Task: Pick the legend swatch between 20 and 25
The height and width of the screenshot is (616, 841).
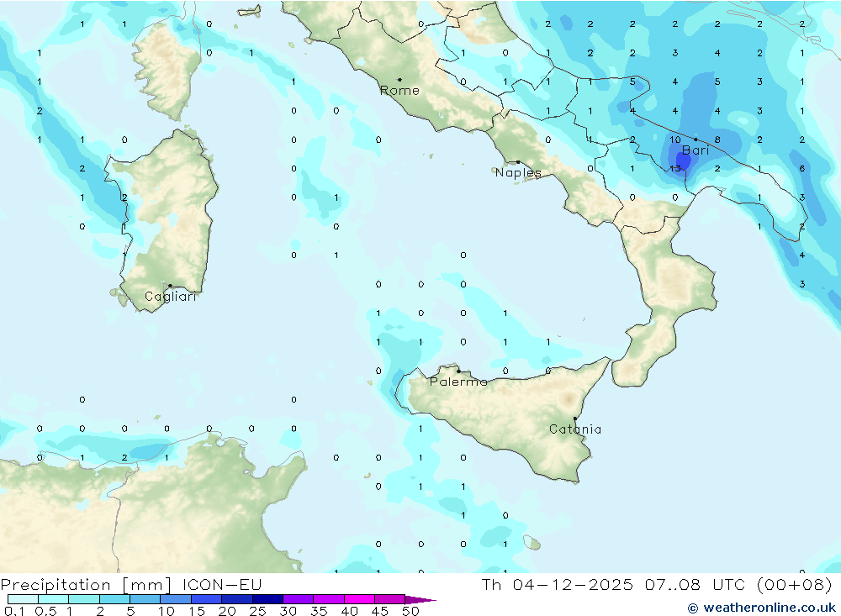Action: (x=237, y=599)
